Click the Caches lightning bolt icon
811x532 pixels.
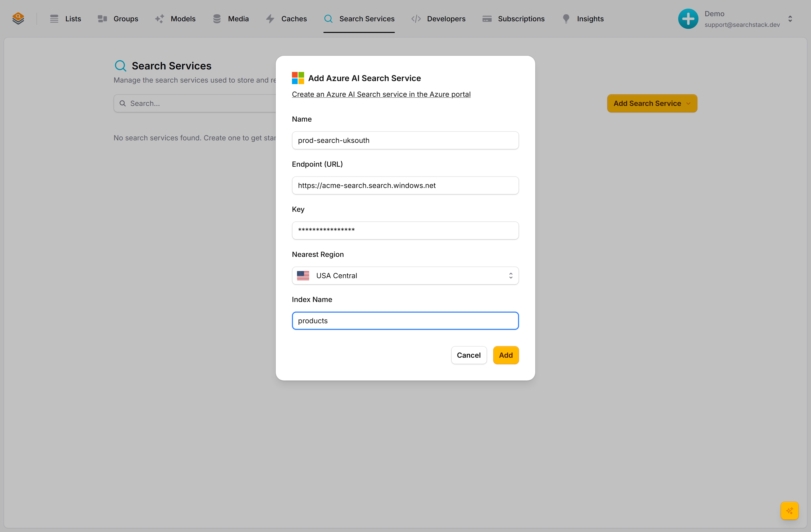pos(270,19)
